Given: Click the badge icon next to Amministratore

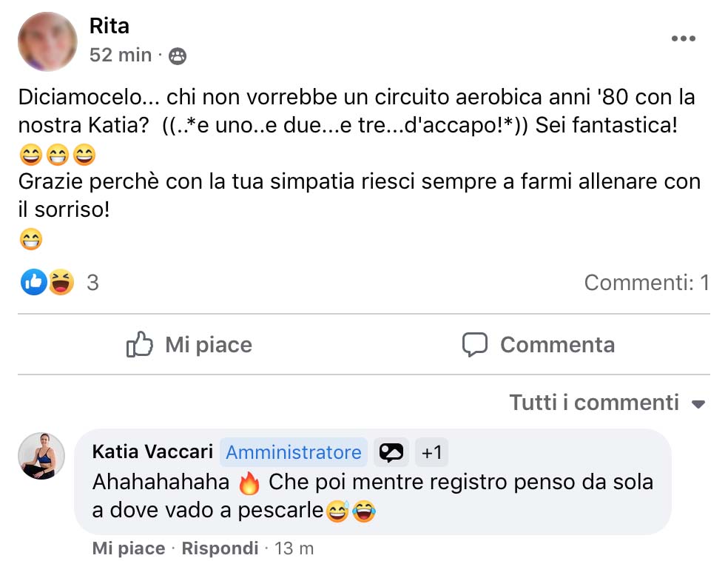Looking at the screenshot, I should point(391,451).
